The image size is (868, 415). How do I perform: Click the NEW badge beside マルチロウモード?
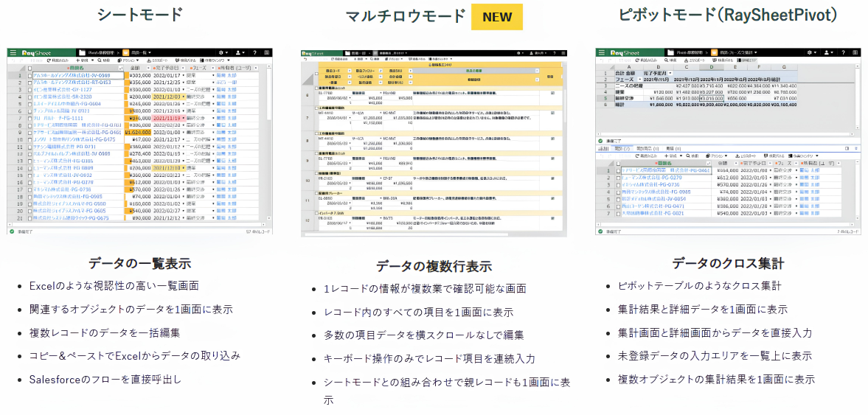tap(497, 17)
